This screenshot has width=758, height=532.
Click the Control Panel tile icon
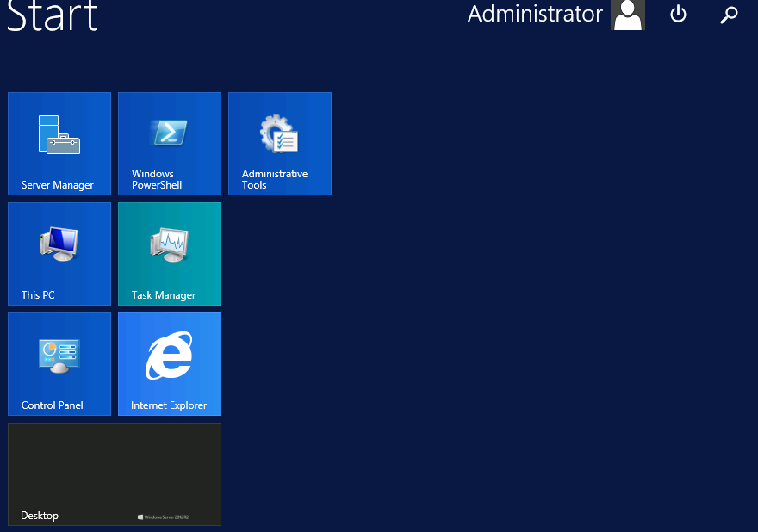point(59,355)
